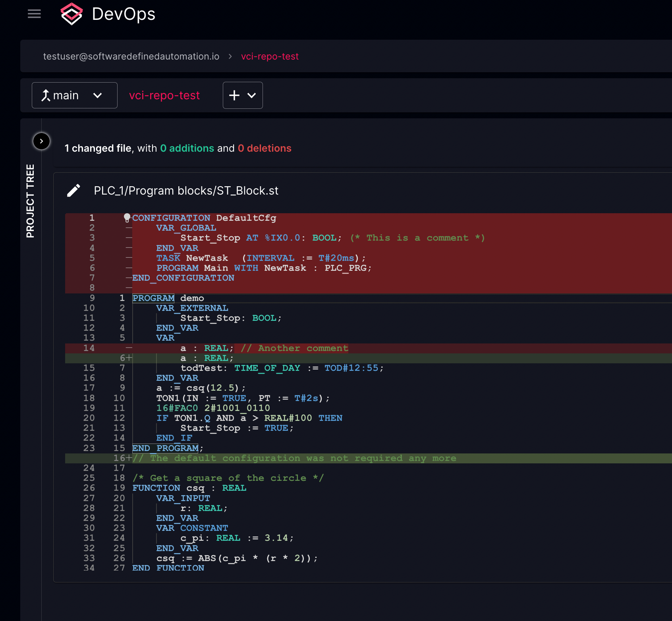Click added line 'The default configuration was not required'

coord(294,458)
